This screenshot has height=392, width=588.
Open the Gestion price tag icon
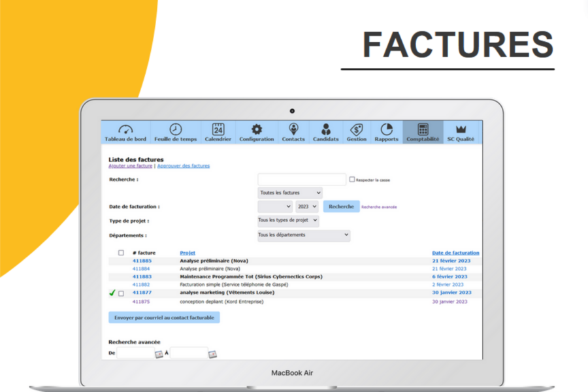click(x=356, y=129)
